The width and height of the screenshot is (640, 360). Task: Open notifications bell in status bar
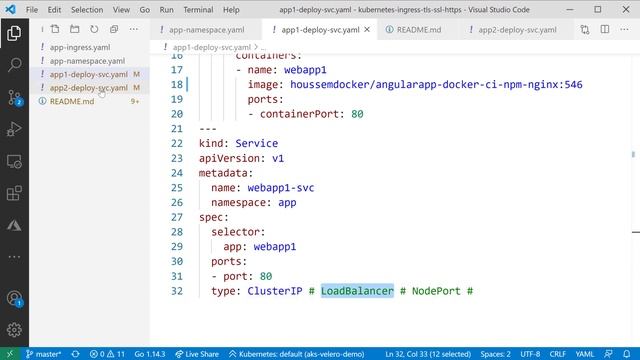coord(627,354)
